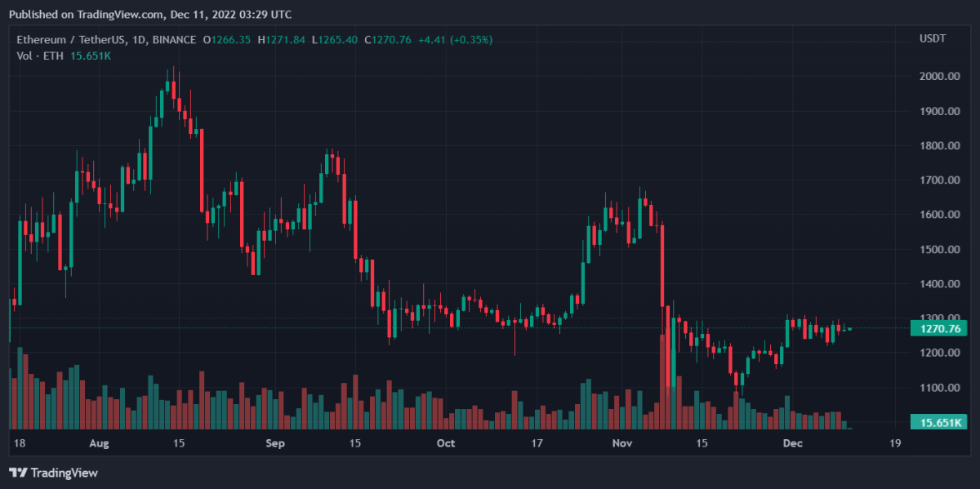
Task: Click the Oct label on time axis
Action: click(446, 443)
